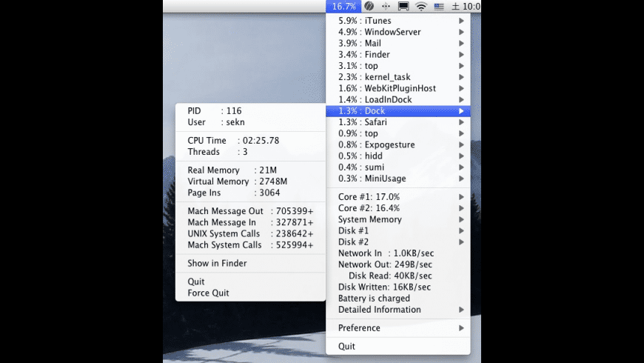
Task: Click the Battery is charged entry
Action: [398, 299]
